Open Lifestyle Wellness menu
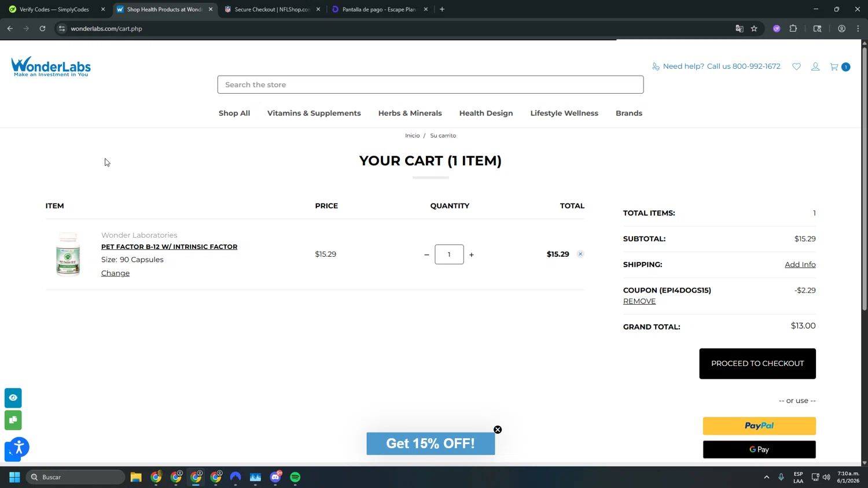Screen dimensions: 868x488 click(564, 113)
